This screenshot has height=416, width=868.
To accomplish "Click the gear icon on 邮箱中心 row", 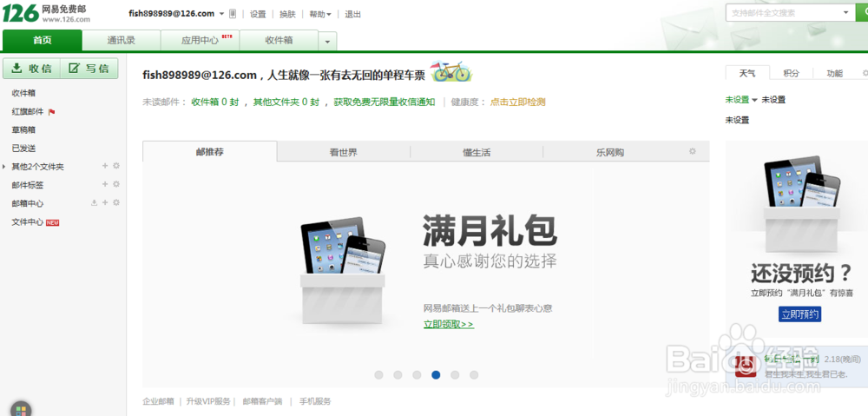I will click(x=116, y=202).
